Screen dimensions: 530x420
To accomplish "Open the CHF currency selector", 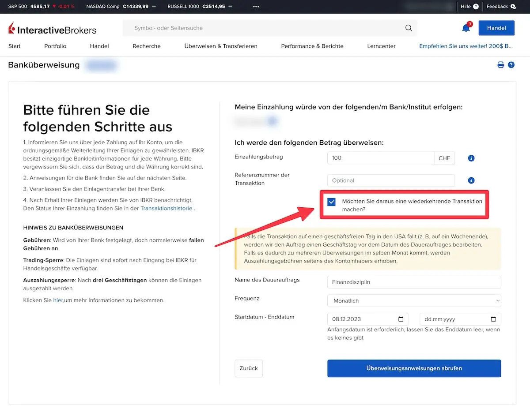I will click(444, 158).
